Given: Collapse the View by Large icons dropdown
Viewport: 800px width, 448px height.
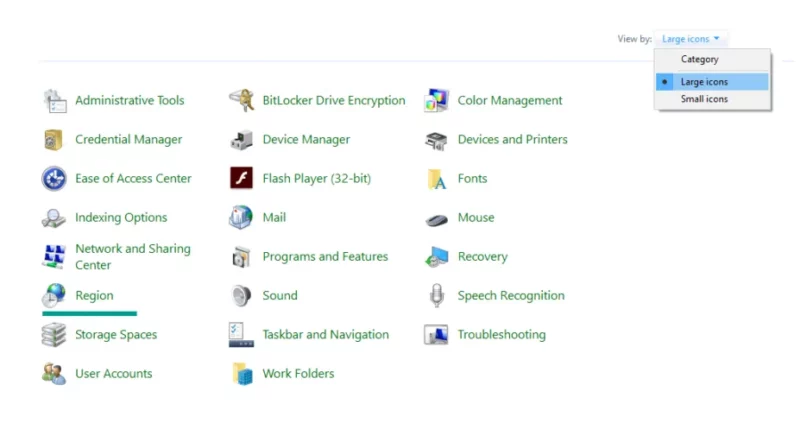Looking at the screenshot, I should (690, 39).
